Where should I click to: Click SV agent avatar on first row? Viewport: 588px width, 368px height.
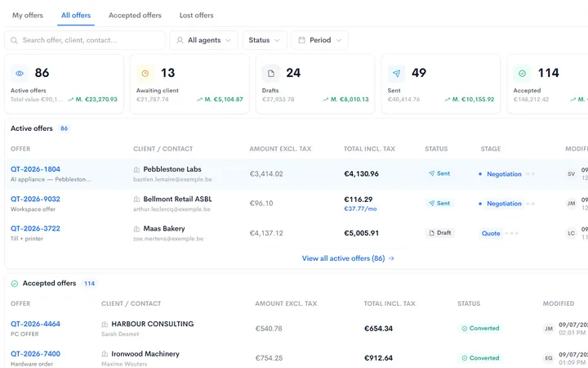[571, 174]
